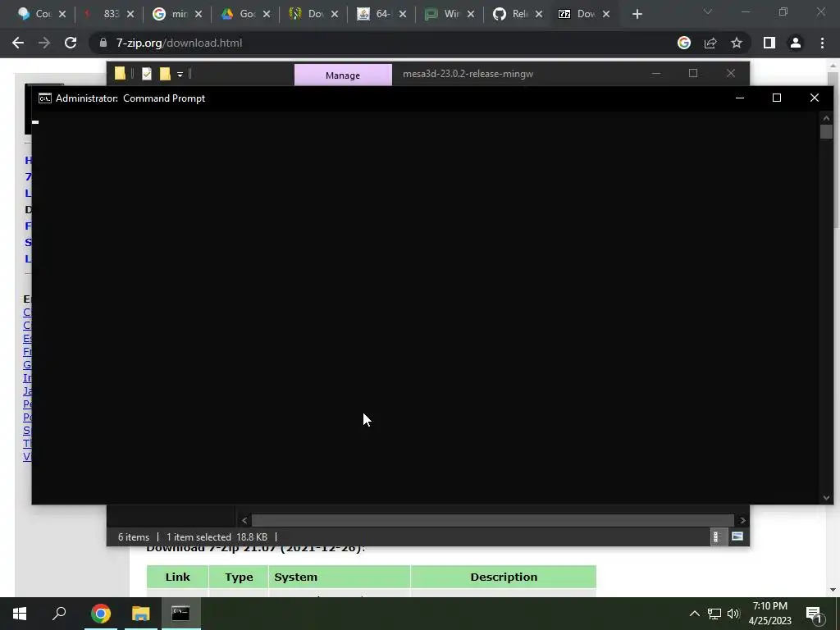Click the address bar URL 7-zip.org/download.html
The image size is (840, 630).
[179, 43]
